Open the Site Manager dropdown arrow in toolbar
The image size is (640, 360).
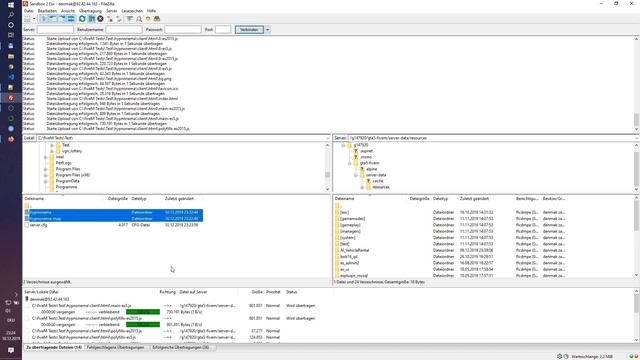(34, 19)
